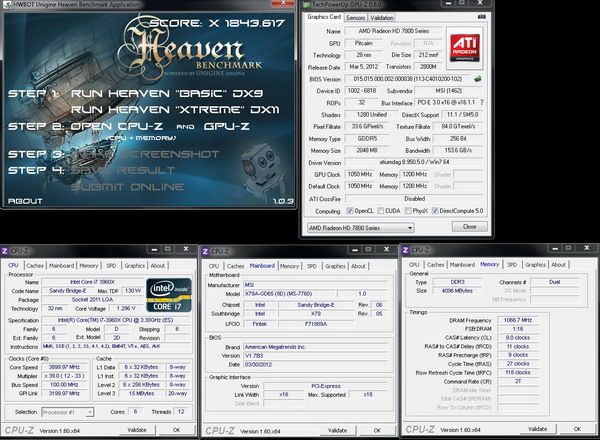Open About tab in CPU-Z Memory window
Viewport: 600px width, 440px height.
558,264
